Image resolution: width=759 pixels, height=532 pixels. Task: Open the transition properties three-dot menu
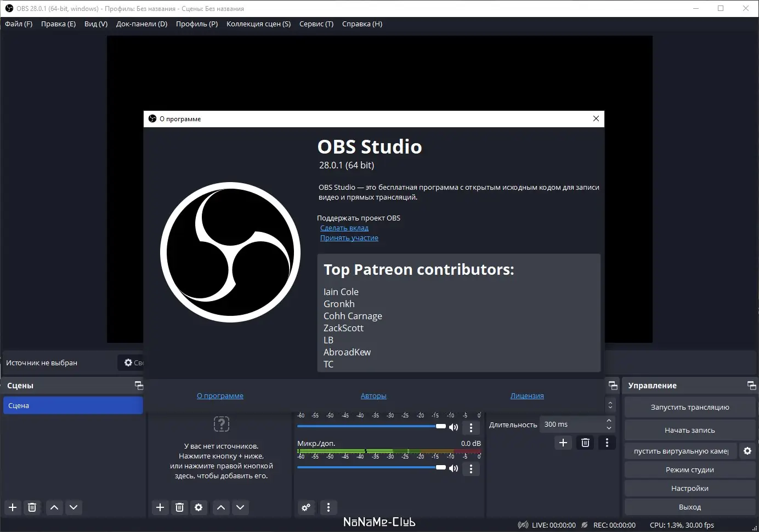(607, 443)
